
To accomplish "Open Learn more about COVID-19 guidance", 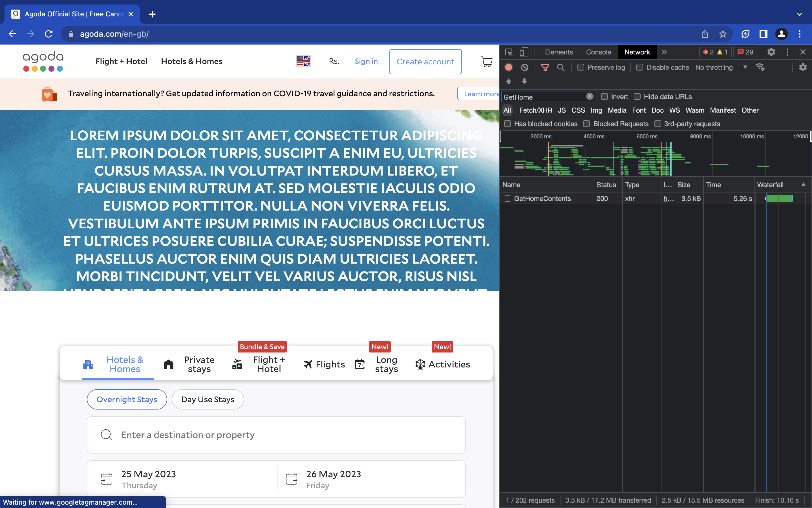I will tap(479, 94).
